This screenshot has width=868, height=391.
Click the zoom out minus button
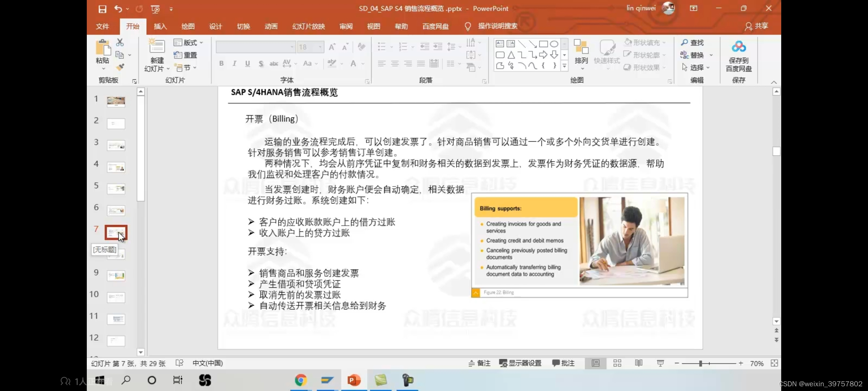(677, 363)
